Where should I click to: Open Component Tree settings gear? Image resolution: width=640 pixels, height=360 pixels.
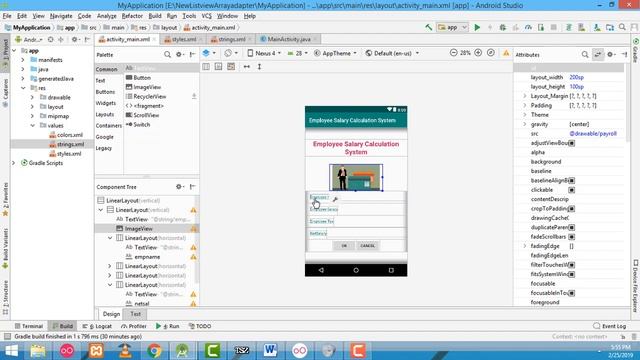[179, 187]
